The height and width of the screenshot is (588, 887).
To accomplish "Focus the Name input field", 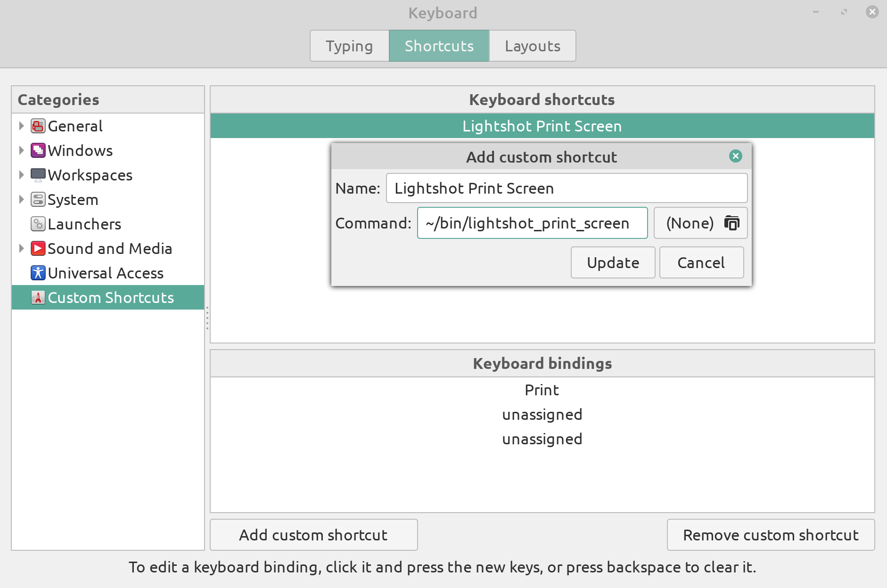I will pyautogui.click(x=567, y=188).
